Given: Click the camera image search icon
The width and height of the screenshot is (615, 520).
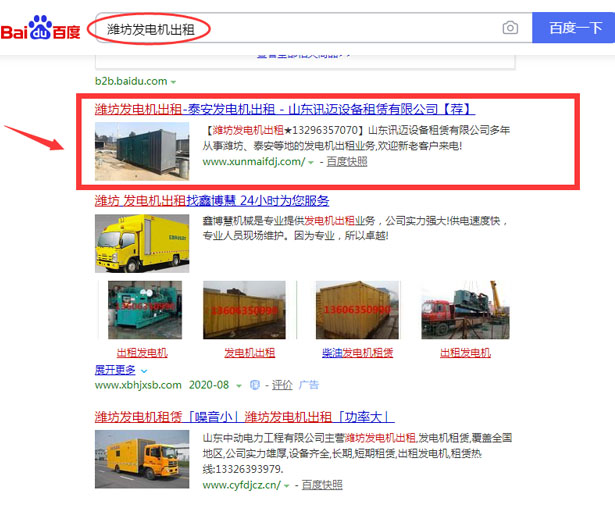Looking at the screenshot, I should pos(510,28).
